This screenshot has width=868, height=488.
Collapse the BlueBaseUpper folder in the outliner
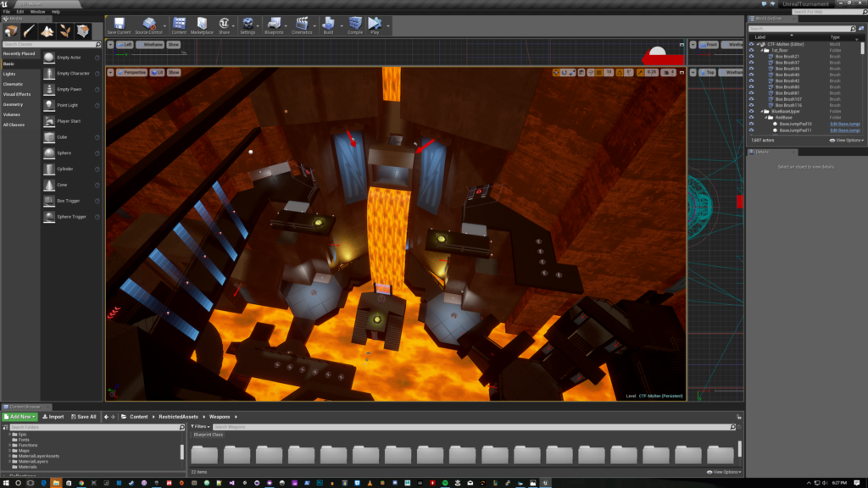click(x=762, y=111)
